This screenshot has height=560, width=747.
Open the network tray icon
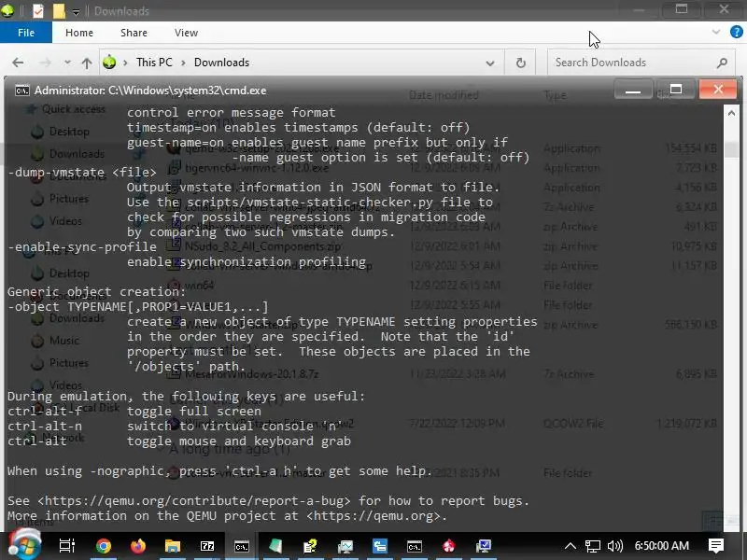[593, 546]
